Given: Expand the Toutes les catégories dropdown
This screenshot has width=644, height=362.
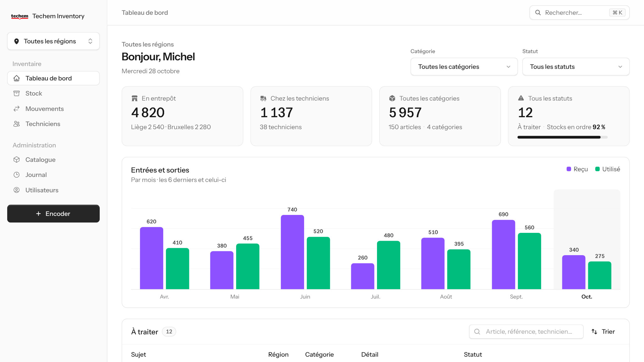Looking at the screenshot, I should [x=464, y=67].
